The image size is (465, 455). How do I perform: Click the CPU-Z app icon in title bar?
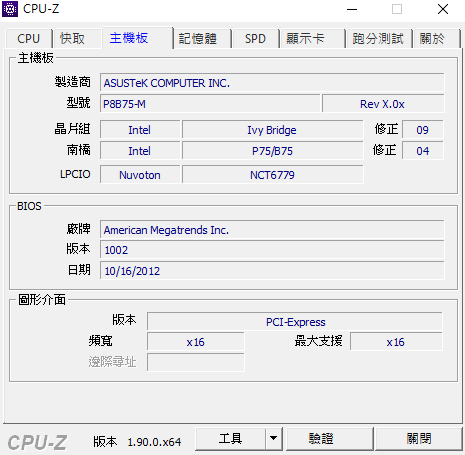pyautogui.click(x=10, y=9)
